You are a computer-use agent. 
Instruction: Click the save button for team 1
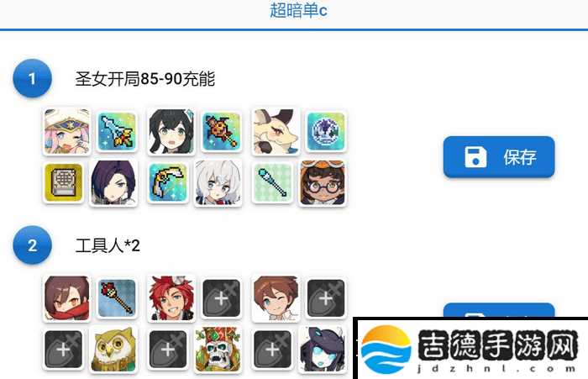point(499,157)
